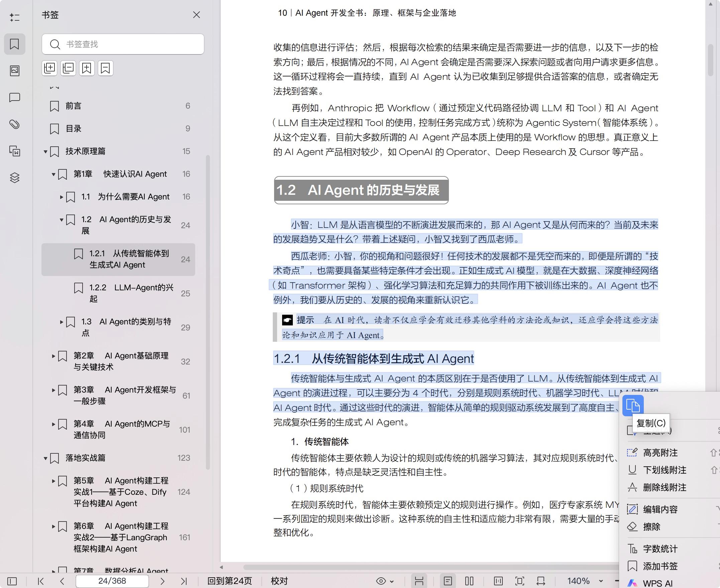
Task: Click the blue copy icon in context menu
Action: point(633,406)
